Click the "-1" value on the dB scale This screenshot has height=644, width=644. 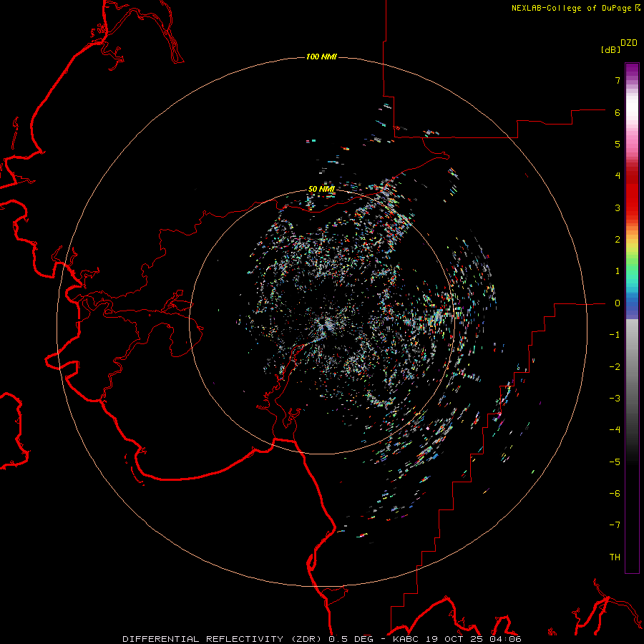click(615, 335)
